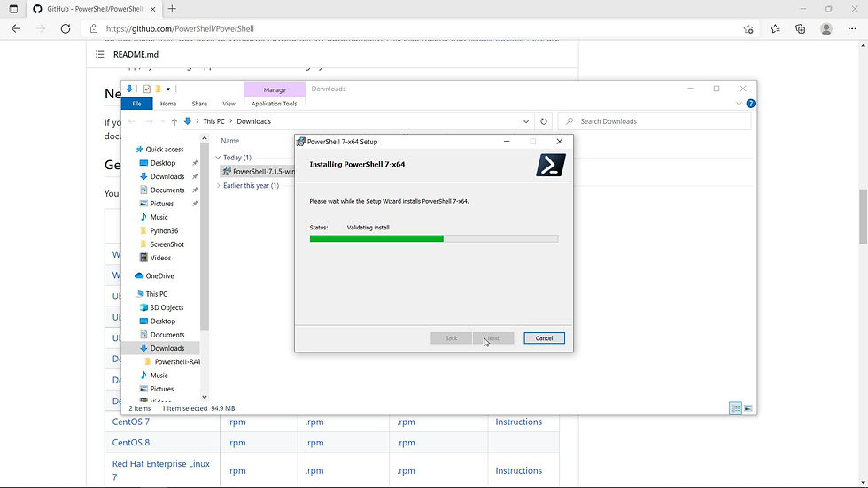Screen dimensions: 868x488
Task: Open the vertical tabs icon in browser
Action: (x=13, y=9)
